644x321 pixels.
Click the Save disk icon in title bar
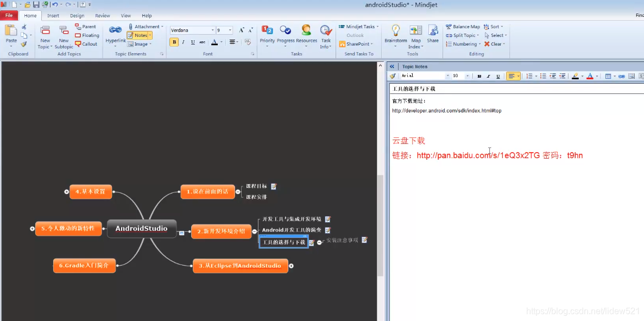[x=36, y=4]
